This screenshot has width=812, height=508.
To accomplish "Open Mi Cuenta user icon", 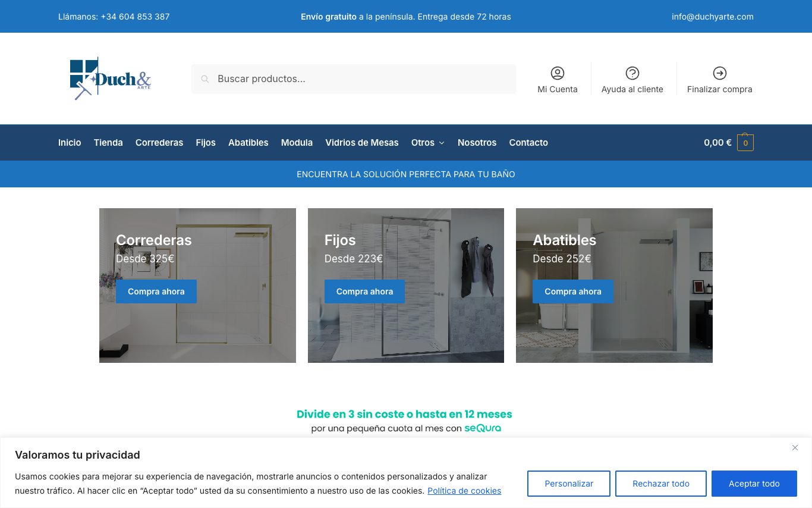I will (558, 73).
